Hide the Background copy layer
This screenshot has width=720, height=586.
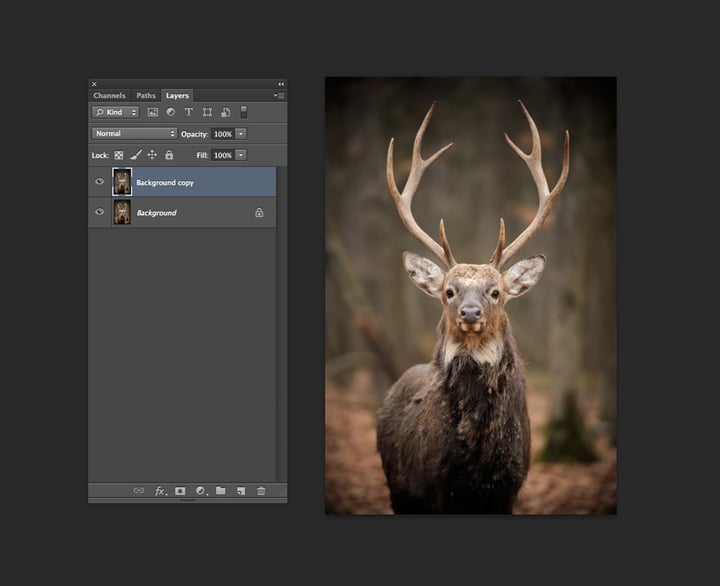pos(99,181)
